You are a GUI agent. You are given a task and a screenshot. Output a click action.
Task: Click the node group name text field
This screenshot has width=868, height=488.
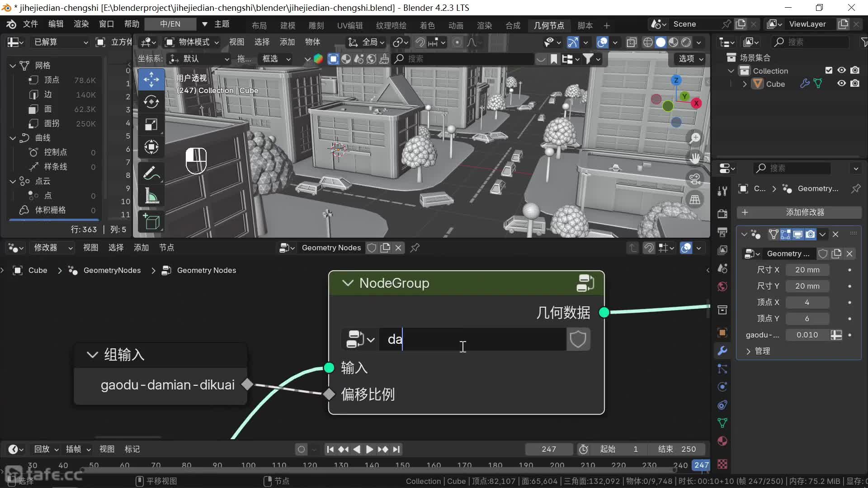coord(472,339)
